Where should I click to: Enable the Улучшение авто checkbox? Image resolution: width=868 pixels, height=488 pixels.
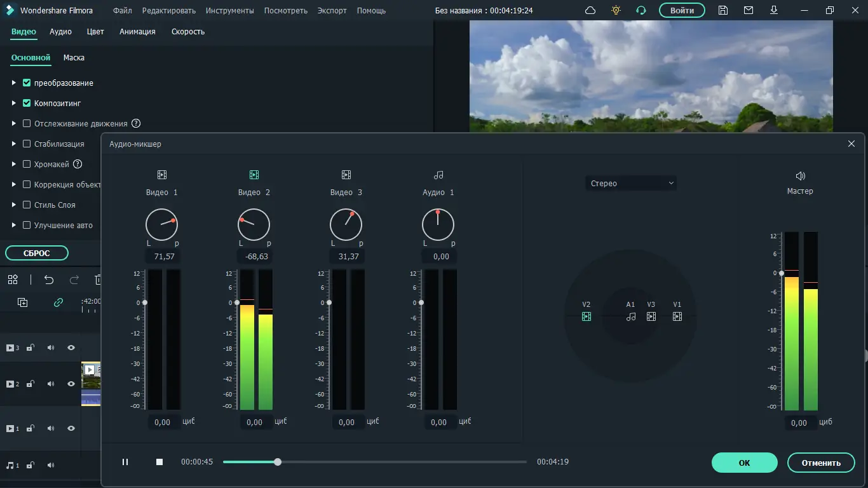tap(27, 225)
